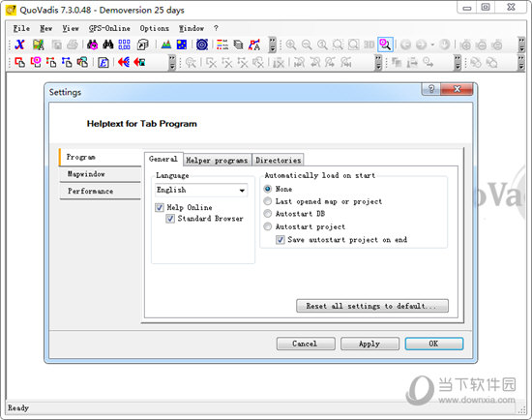Image resolution: width=532 pixels, height=420 pixels.
Task: Click the Cancel button
Action: pos(306,344)
